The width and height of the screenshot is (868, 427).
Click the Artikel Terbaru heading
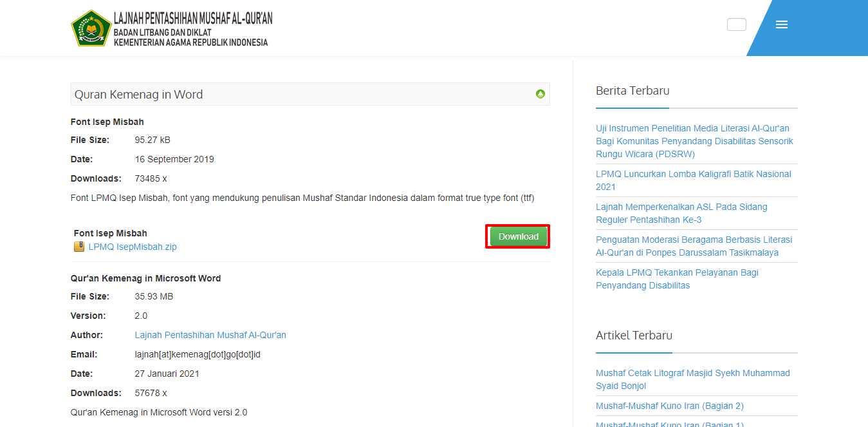[634, 335]
